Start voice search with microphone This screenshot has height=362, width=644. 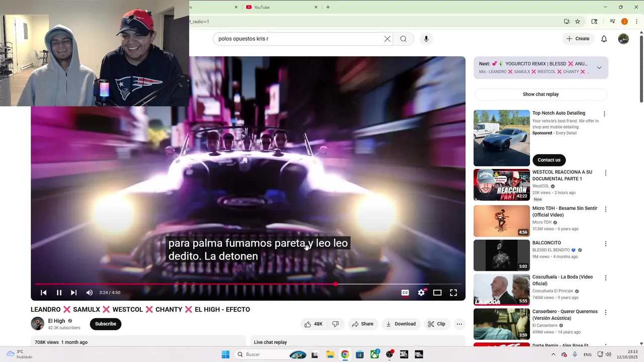[x=426, y=39]
